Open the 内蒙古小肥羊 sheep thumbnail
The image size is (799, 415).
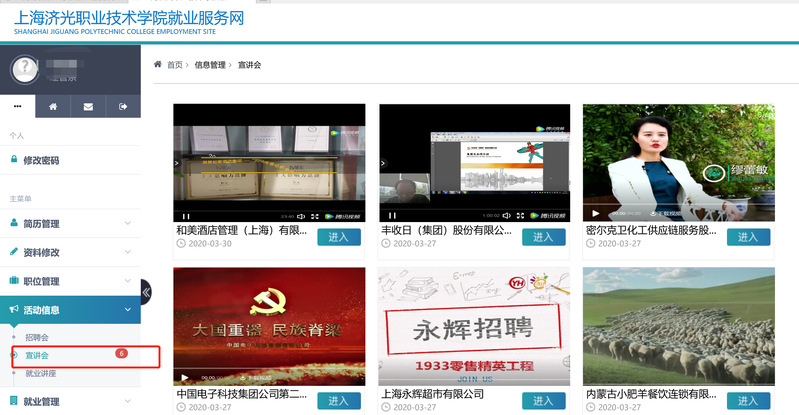[679, 326]
